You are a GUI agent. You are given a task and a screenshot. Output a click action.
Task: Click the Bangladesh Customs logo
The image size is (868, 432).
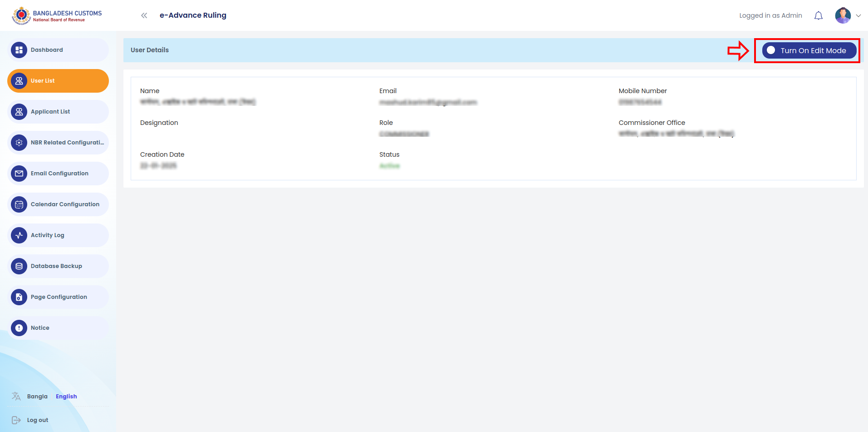point(57,15)
